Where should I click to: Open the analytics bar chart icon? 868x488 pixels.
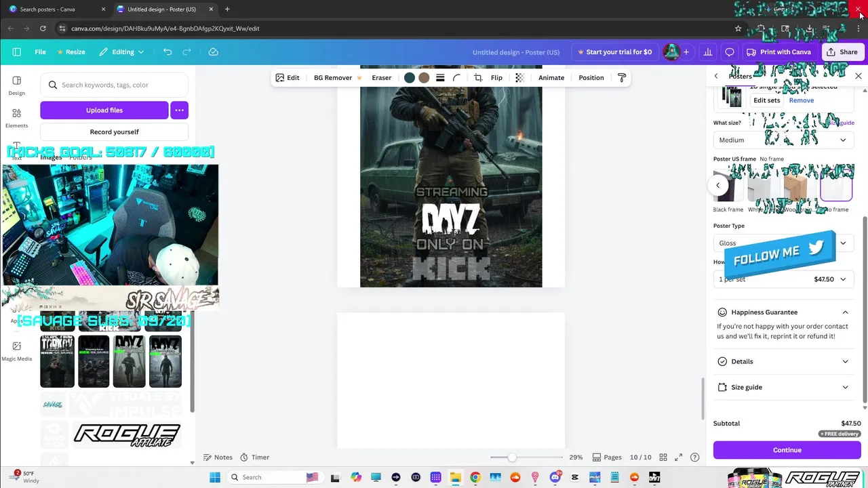[x=708, y=52]
